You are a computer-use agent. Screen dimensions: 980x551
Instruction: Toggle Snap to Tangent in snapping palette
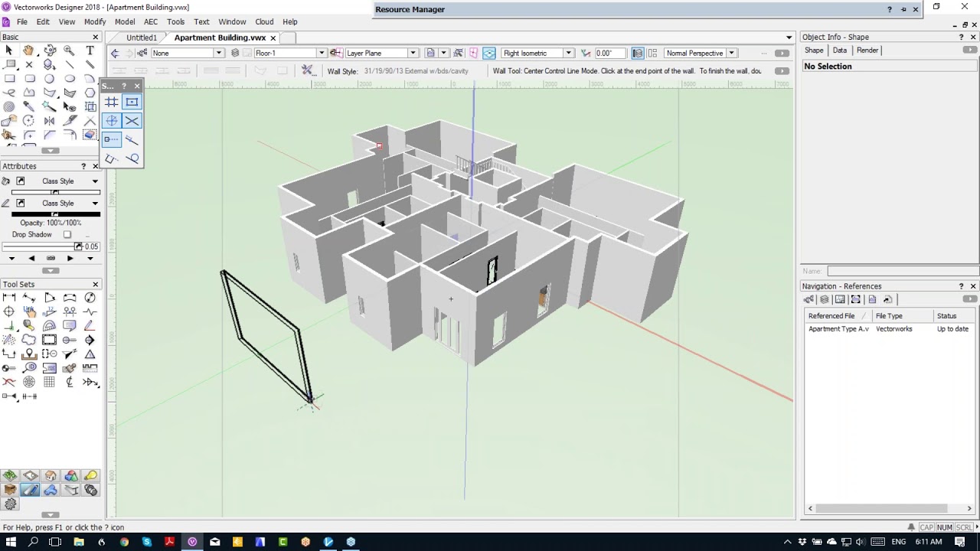132,158
